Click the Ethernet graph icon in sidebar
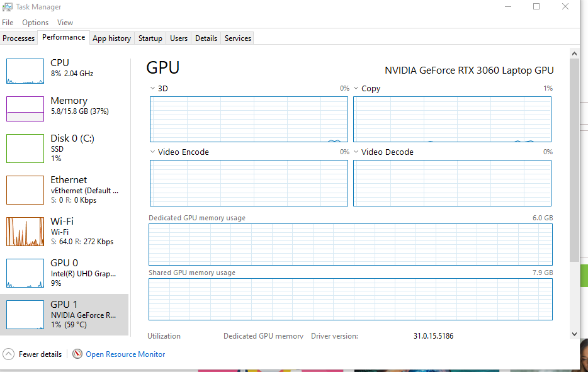588x372 pixels. [x=25, y=190]
